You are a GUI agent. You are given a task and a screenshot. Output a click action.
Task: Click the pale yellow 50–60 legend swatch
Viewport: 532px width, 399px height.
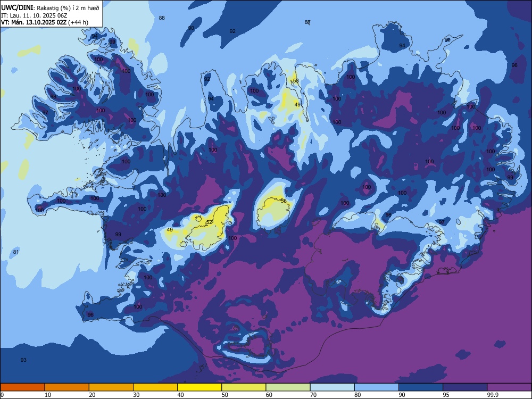click(x=244, y=387)
